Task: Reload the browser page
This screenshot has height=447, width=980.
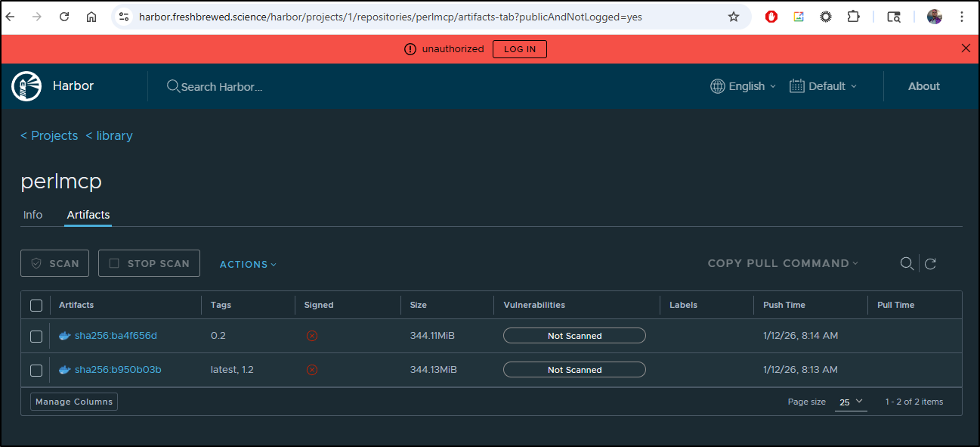Action: 64,17
